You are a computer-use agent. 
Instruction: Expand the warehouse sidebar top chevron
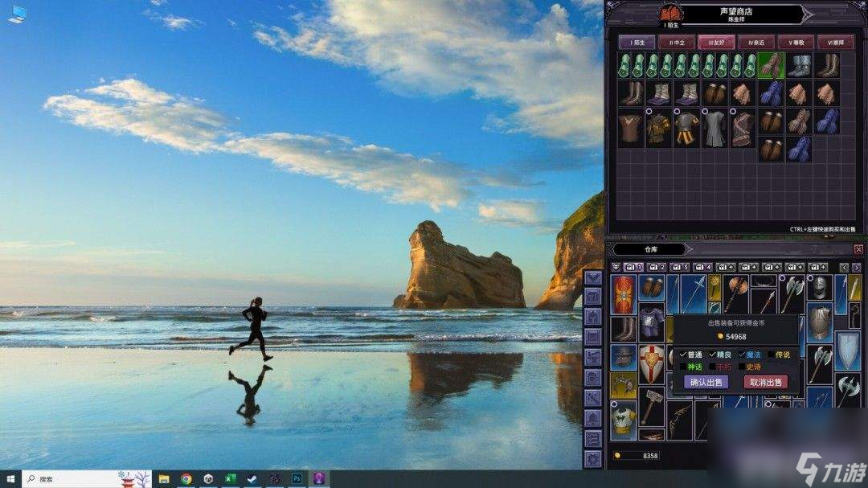click(x=593, y=278)
